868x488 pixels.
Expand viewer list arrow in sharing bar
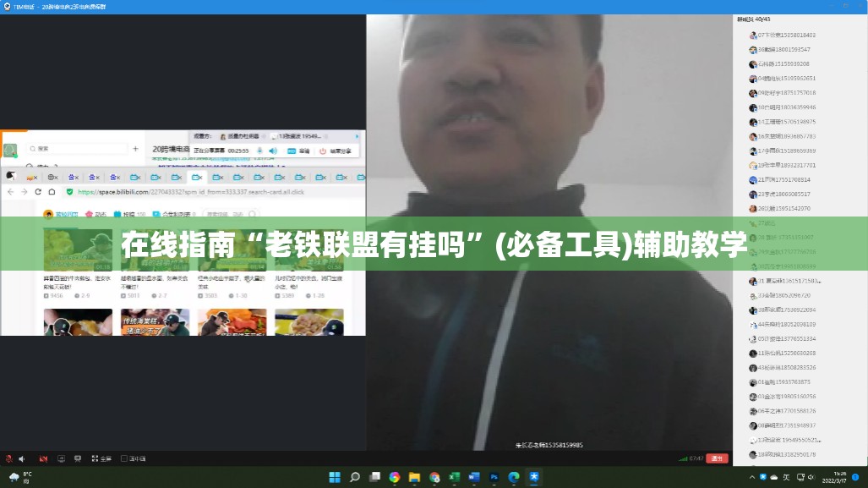[x=357, y=135]
